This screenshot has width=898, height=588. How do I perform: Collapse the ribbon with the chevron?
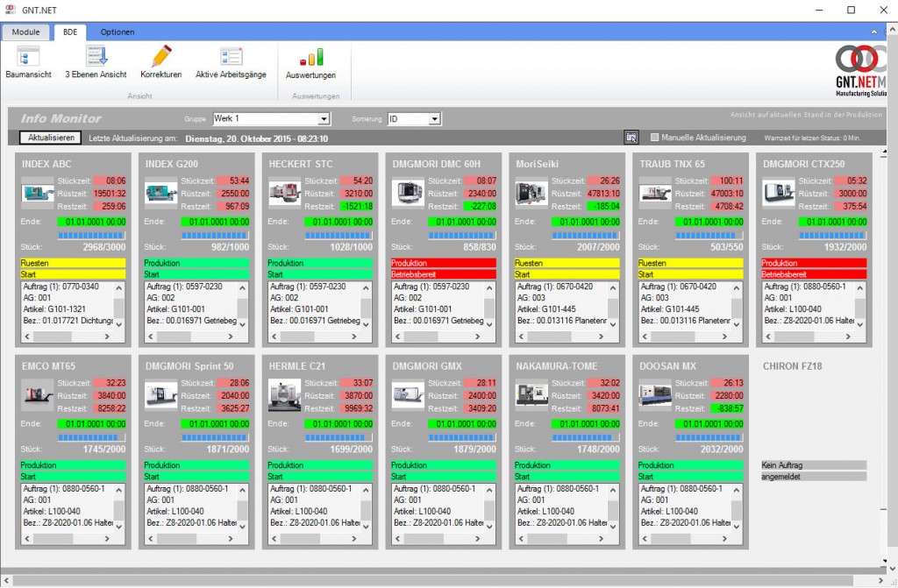pos(874,32)
